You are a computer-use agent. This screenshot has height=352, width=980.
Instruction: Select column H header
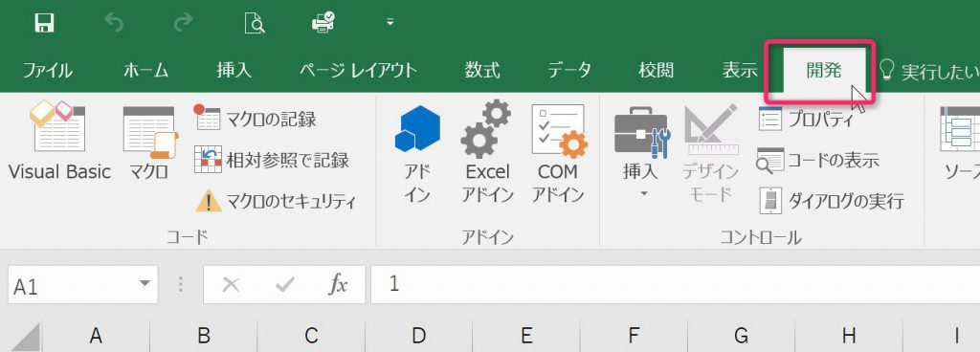pos(849,337)
